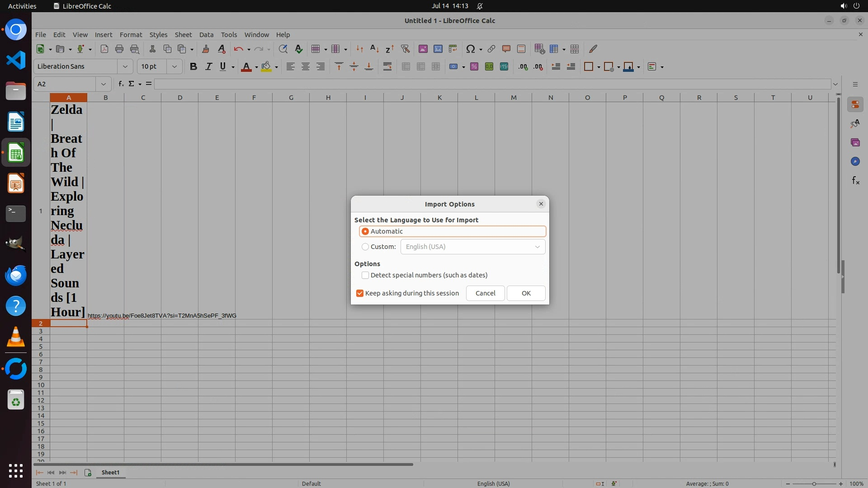Enable Detect special numbers checkbox

(x=365, y=275)
